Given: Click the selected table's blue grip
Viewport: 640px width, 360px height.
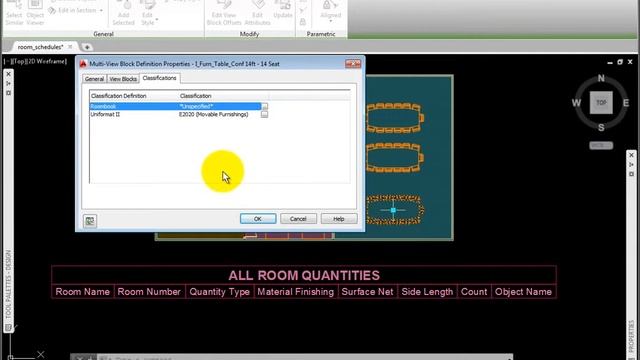Looking at the screenshot, I should [393, 210].
